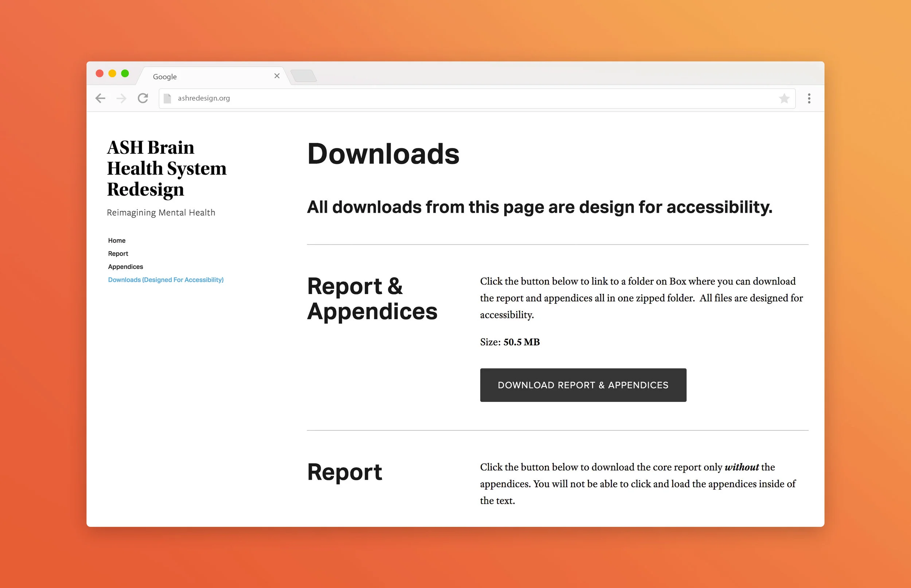Select Downloads (Designed For Accessibility) link

point(166,280)
